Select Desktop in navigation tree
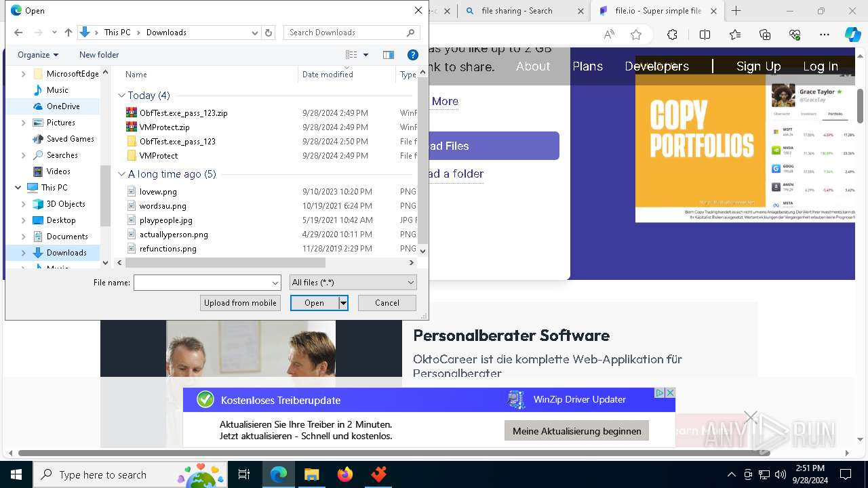 (x=61, y=220)
